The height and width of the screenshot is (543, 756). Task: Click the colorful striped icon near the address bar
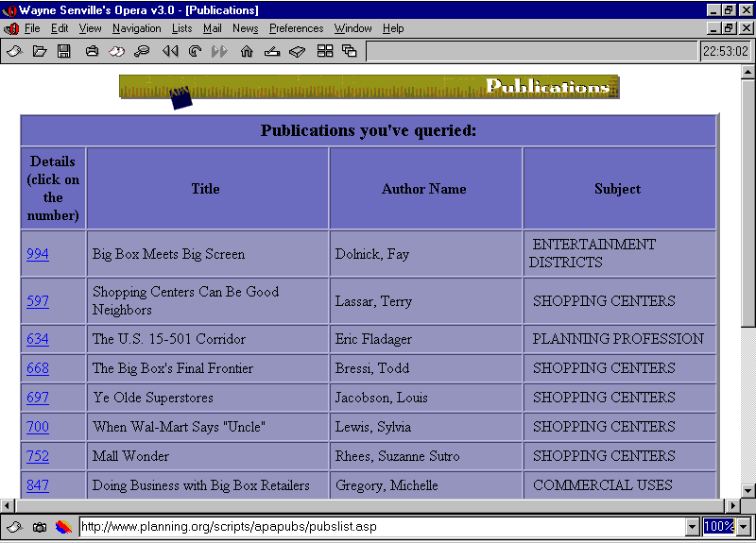pyautogui.click(x=63, y=527)
